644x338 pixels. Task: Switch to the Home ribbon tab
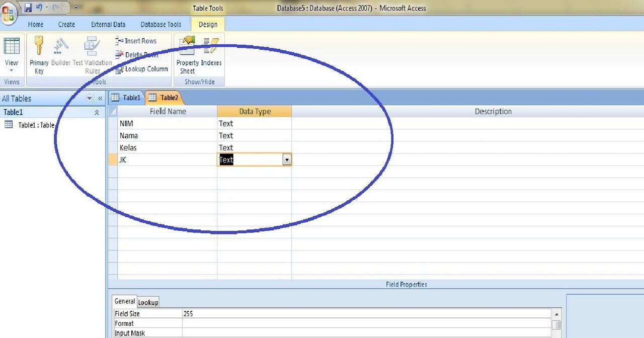coord(35,24)
